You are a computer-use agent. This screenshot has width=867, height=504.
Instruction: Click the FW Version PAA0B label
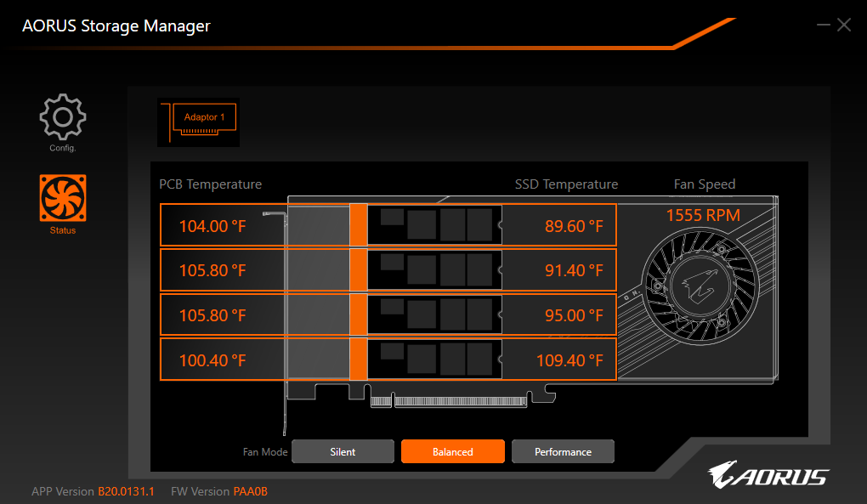pyautogui.click(x=218, y=491)
